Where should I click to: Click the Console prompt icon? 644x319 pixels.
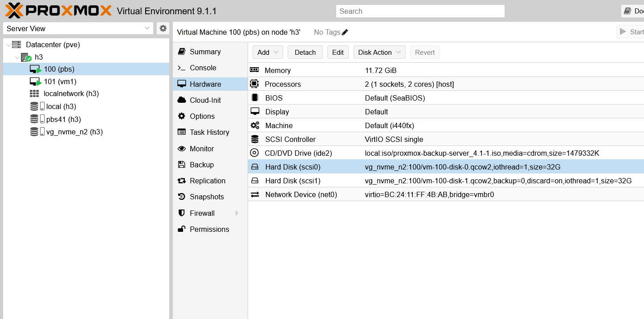point(181,68)
